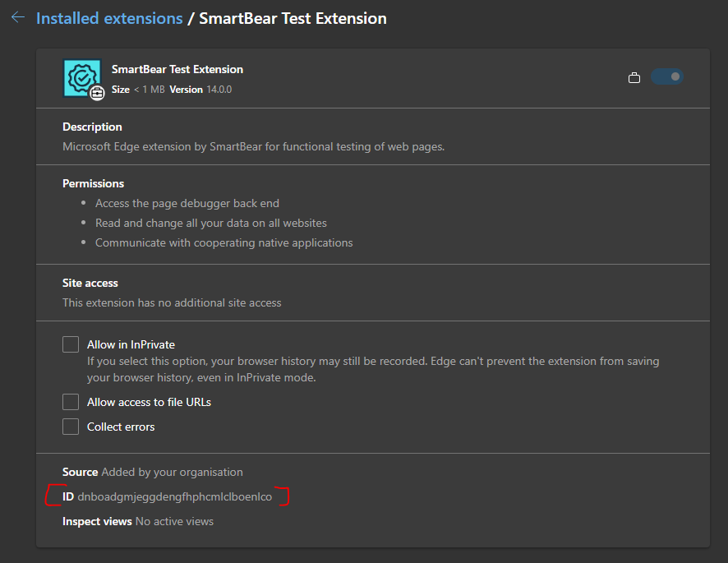
Task: Toggle the SmartBear Test Extension switch
Action: coord(666,76)
